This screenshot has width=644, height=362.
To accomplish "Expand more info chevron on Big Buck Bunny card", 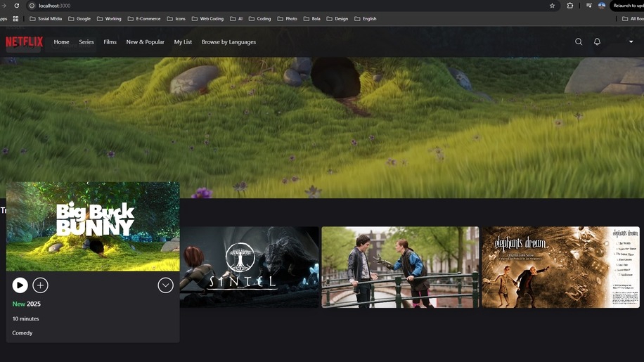I will (x=165, y=285).
